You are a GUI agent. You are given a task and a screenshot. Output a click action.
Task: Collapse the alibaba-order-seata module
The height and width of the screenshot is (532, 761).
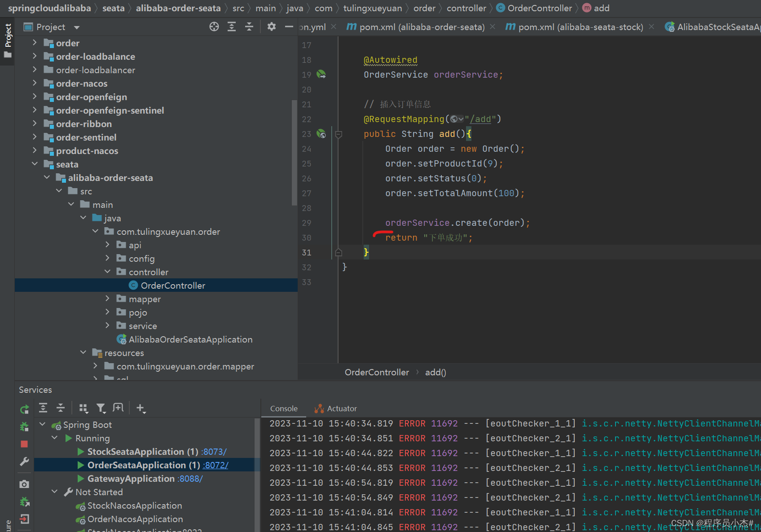point(47,177)
